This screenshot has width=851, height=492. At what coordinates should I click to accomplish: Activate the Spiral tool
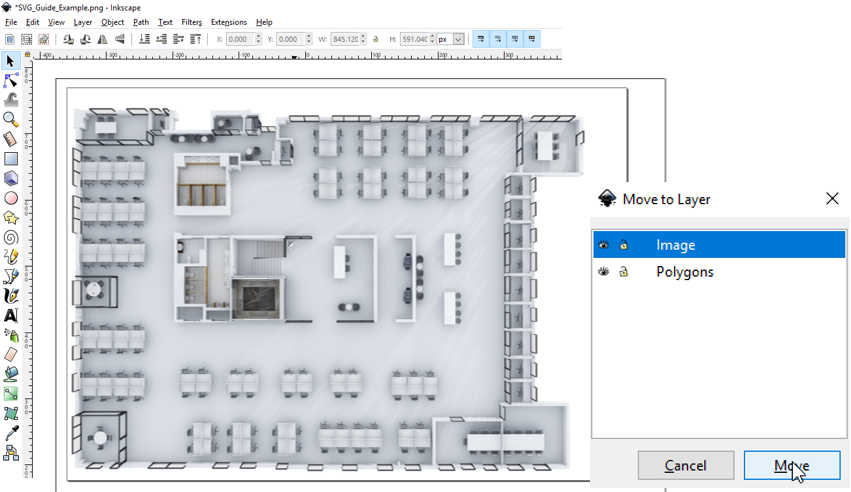point(11,238)
